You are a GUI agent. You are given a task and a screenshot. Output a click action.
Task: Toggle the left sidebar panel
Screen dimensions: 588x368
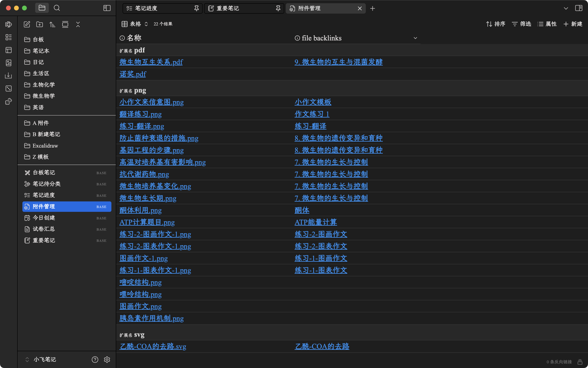107,8
